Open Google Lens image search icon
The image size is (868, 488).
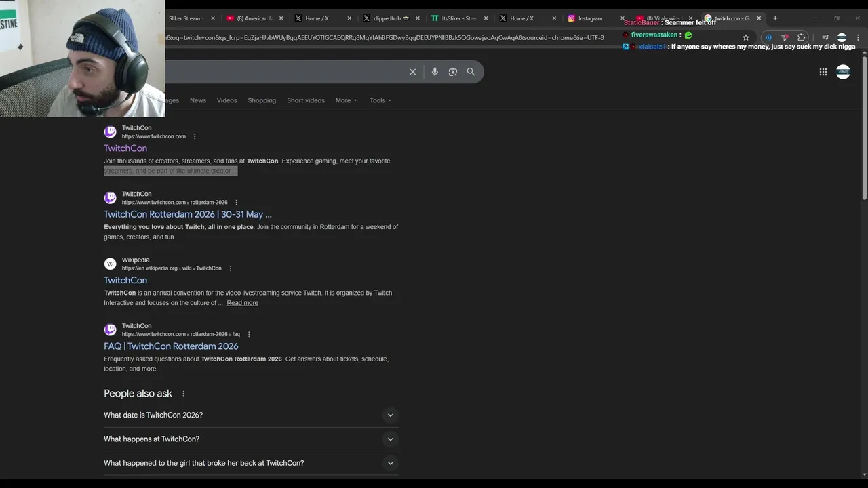point(453,72)
